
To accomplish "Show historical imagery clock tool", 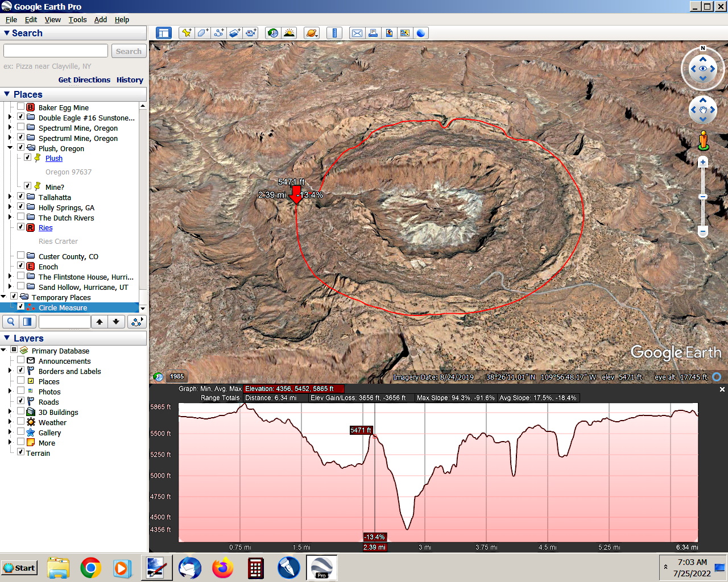I will [273, 33].
